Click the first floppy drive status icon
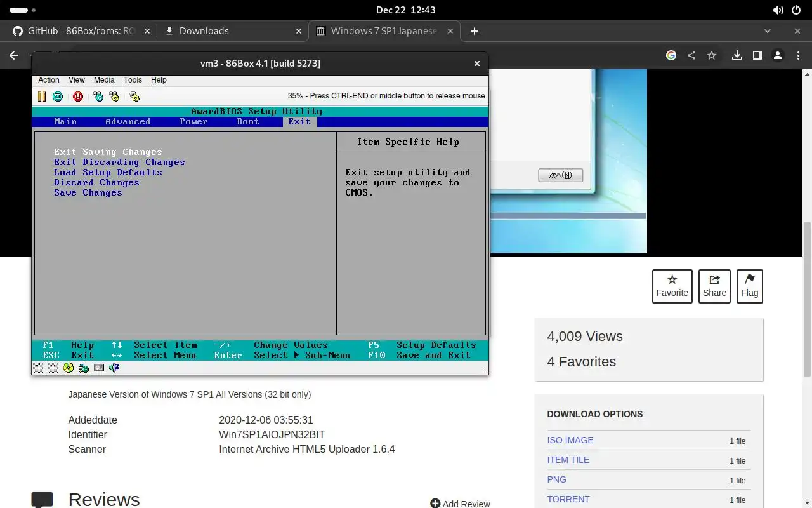Viewport: 812px width, 508px height. pyautogui.click(x=39, y=368)
